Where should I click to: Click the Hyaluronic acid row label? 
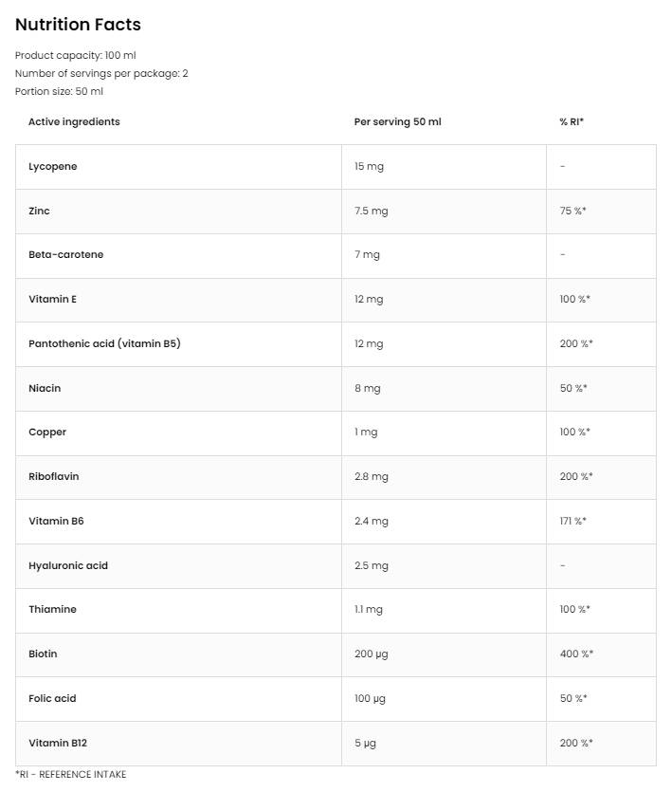[x=68, y=565]
